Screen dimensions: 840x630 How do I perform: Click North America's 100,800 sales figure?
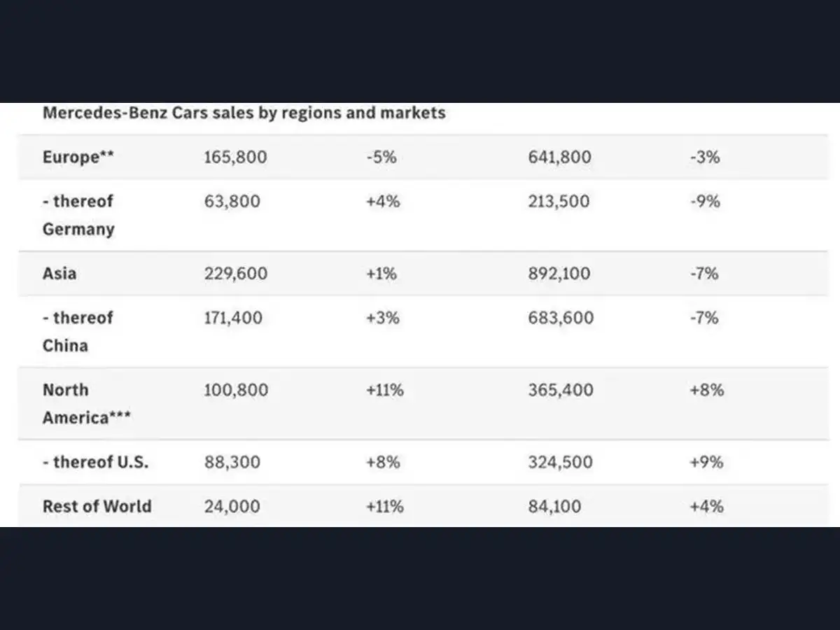(x=235, y=390)
